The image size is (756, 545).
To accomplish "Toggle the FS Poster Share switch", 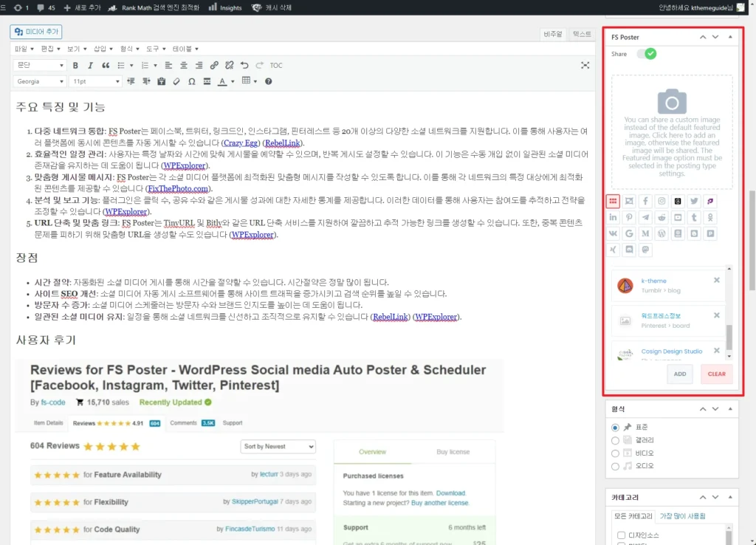I will click(x=646, y=53).
